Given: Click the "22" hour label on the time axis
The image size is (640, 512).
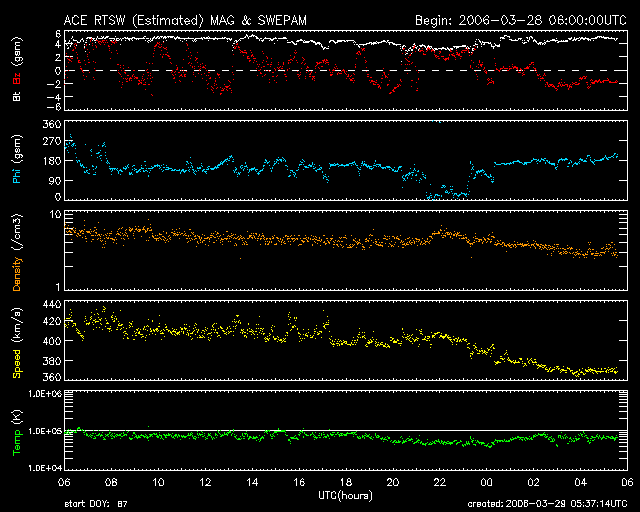Looking at the screenshot, I should pyautogui.click(x=440, y=483).
